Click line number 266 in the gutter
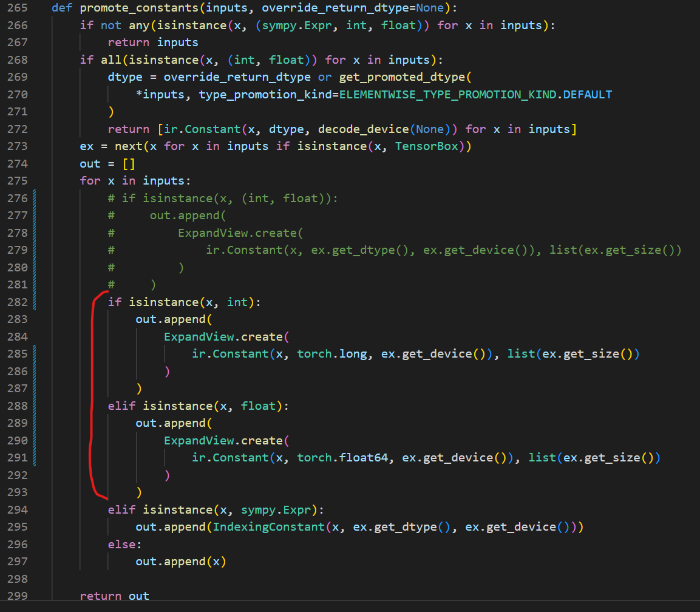Image resolution: width=700 pixels, height=612 pixels. 18,25
